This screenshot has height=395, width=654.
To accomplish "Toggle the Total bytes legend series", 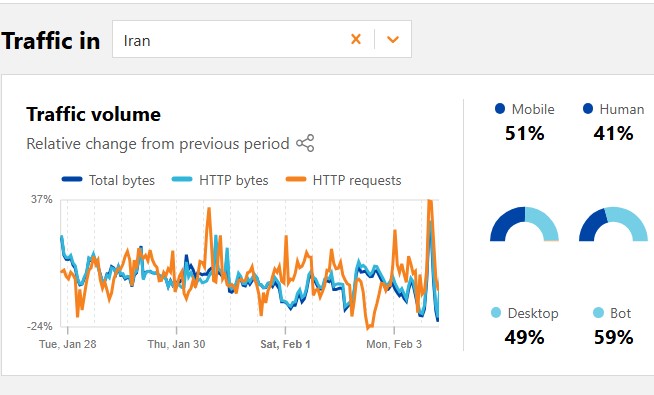I will point(108,180).
